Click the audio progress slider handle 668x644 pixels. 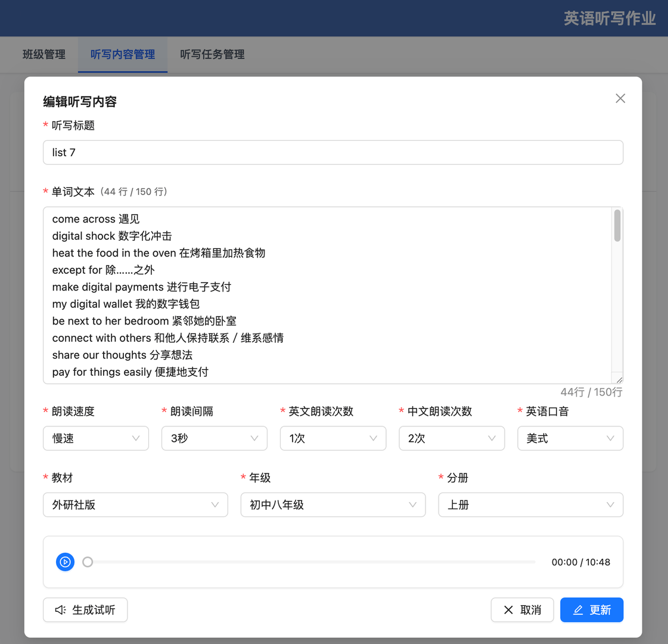(x=88, y=562)
